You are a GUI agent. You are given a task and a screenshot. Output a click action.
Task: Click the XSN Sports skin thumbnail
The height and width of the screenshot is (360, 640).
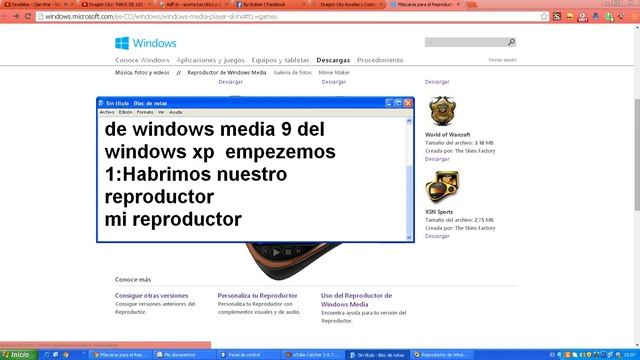442,187
